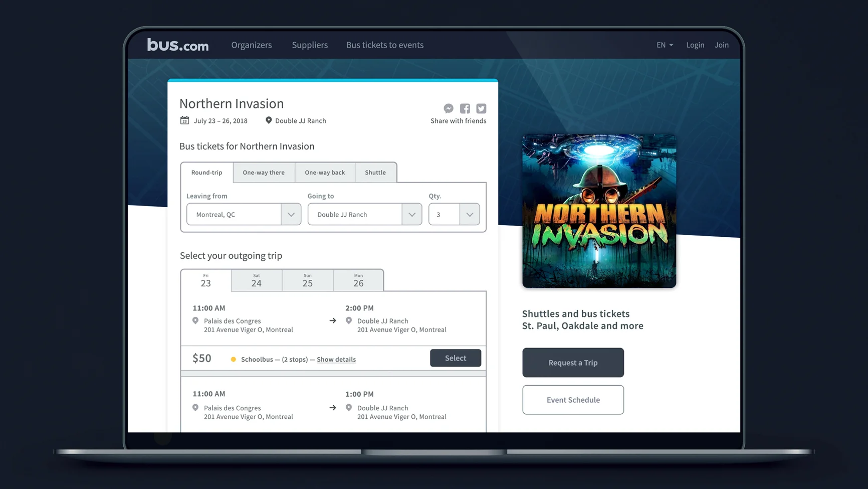868x489 pixels.
Task: Open Organizers menu item
Action: click(252, 45)
